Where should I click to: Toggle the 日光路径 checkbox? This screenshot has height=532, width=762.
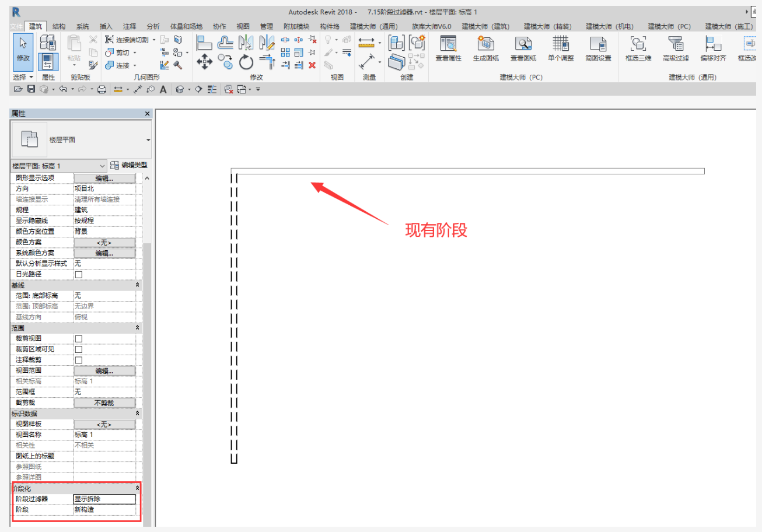(x=78, y=274)
